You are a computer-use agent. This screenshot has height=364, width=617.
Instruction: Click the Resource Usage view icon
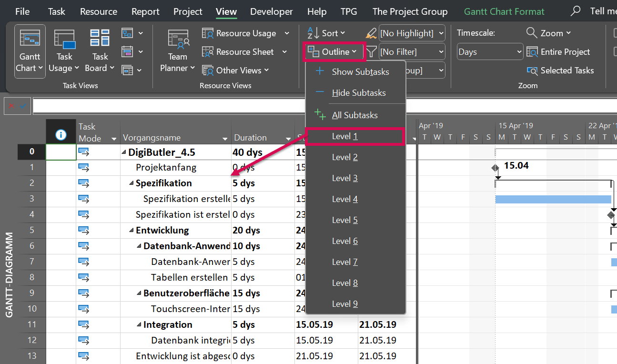pos(208,33)
